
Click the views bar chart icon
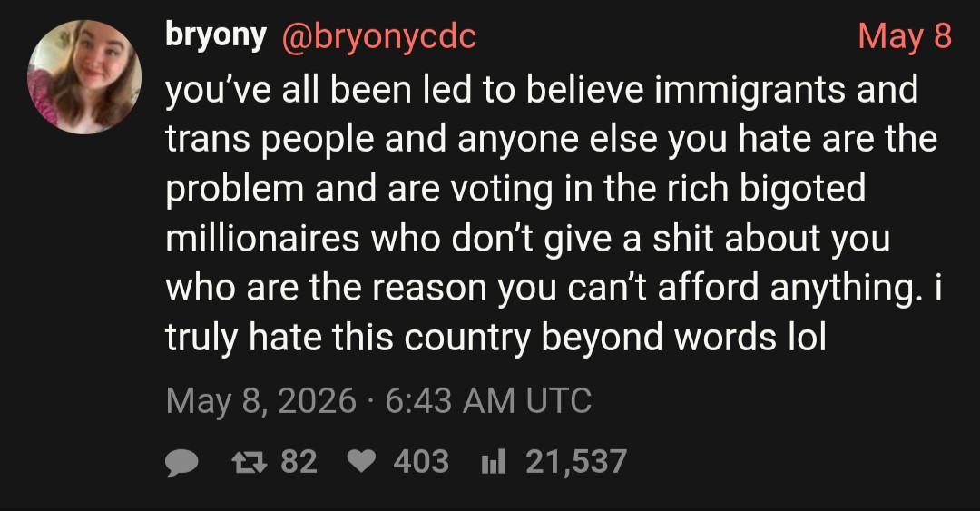click(x=493, y=464)
